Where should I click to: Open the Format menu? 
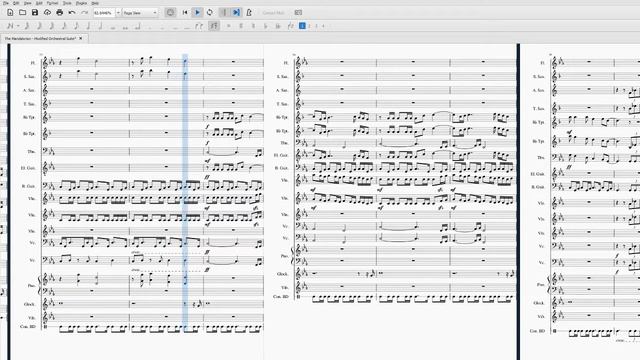53,3
